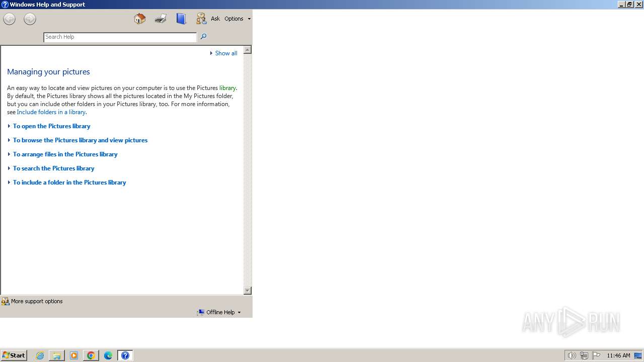Click the 11:46 AM system clock
Viewport: 644px width, 362px height.
[x=618, y=355]
